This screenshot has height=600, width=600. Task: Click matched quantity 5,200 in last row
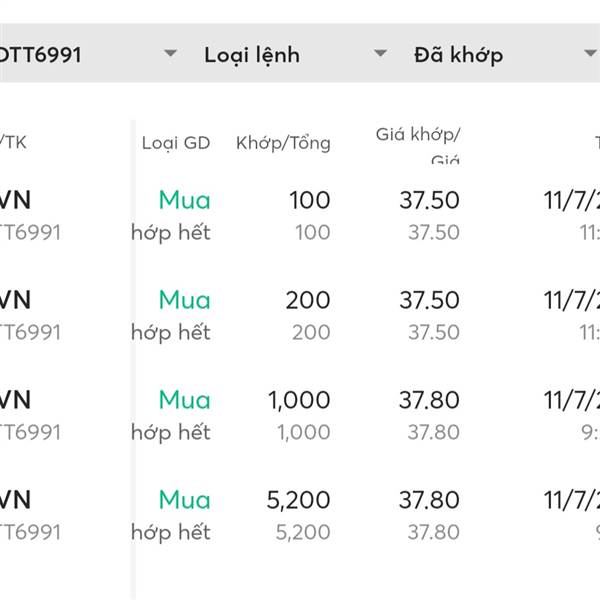point(298,500)
